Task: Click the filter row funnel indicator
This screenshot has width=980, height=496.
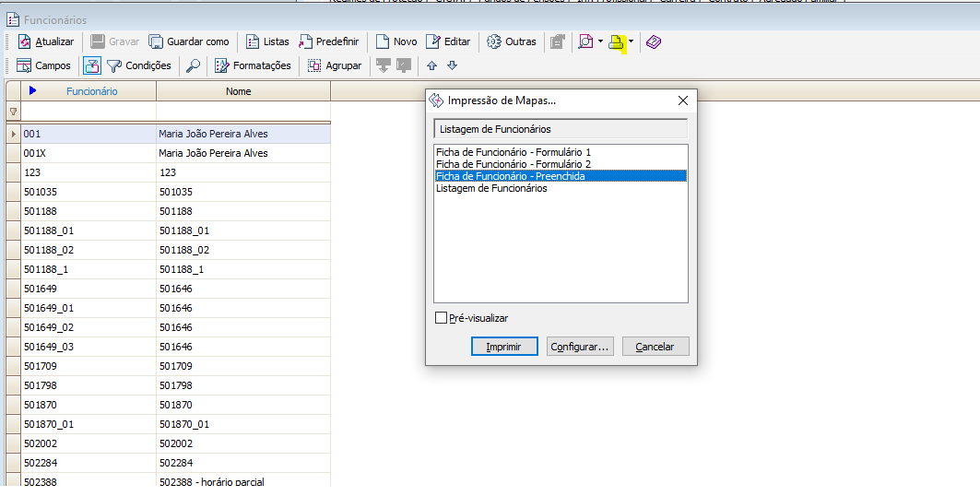Action: (13, 112)
